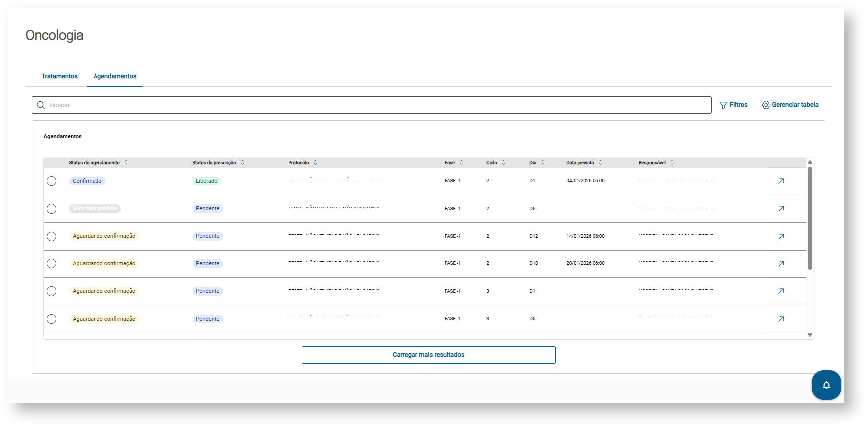The image size is (868, 427).
Task: Open details arrow for Sem data prevista row
Action: tap(781, 209)
